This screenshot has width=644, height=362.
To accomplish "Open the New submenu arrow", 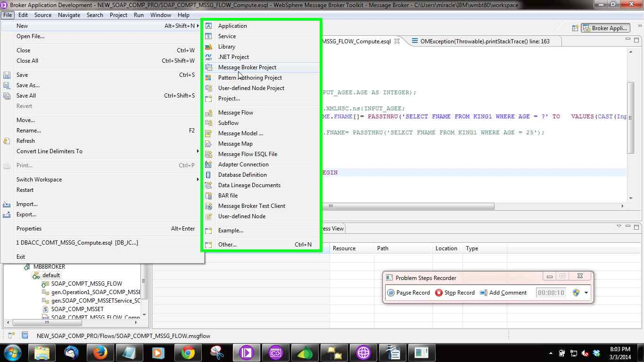I will (x=198, y=26).
